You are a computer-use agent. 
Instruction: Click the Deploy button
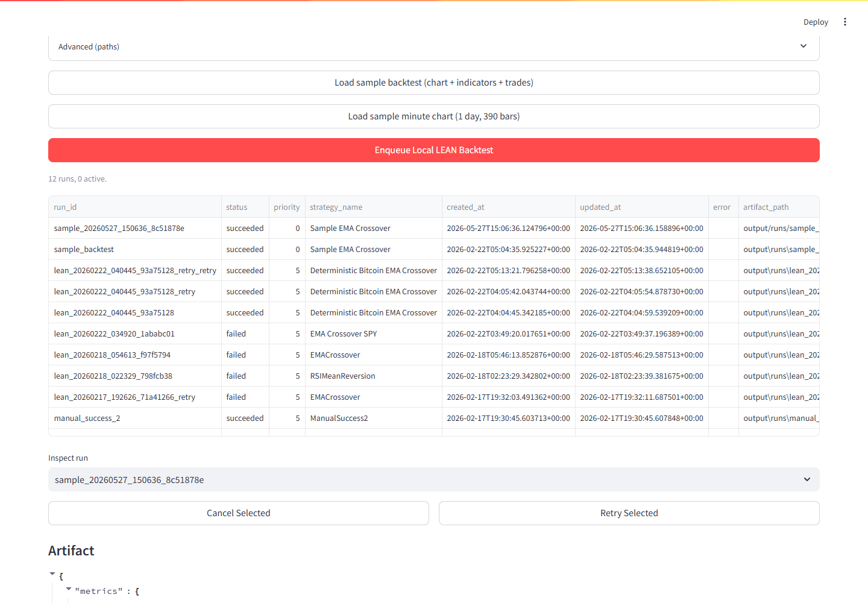click(816, 22)
